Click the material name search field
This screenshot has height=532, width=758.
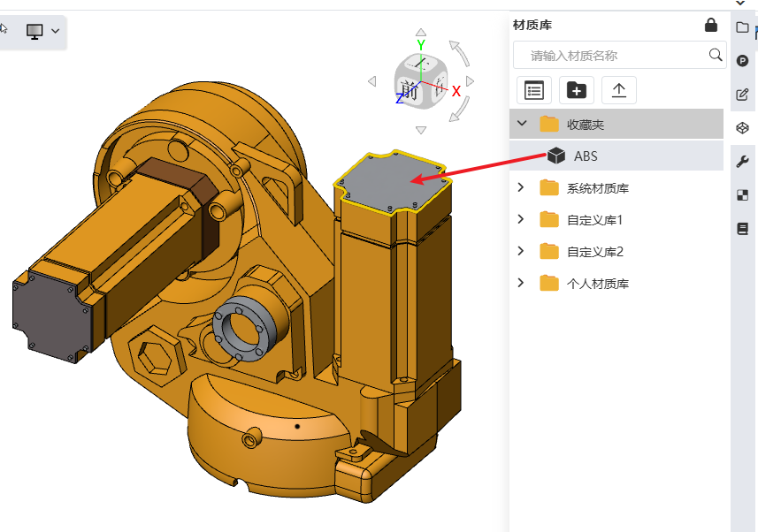(x=620, y=55)
